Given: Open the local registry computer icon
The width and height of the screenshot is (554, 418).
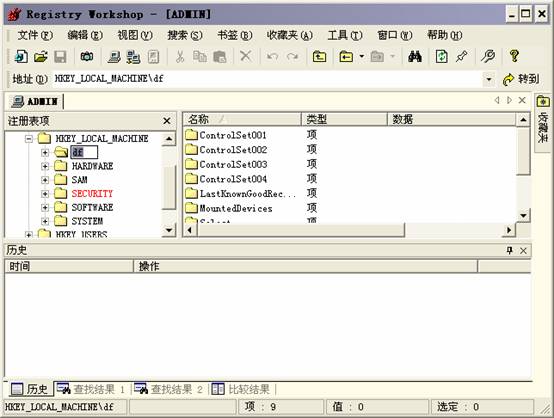Looking at the screenshot, I should tap(114, 57).
